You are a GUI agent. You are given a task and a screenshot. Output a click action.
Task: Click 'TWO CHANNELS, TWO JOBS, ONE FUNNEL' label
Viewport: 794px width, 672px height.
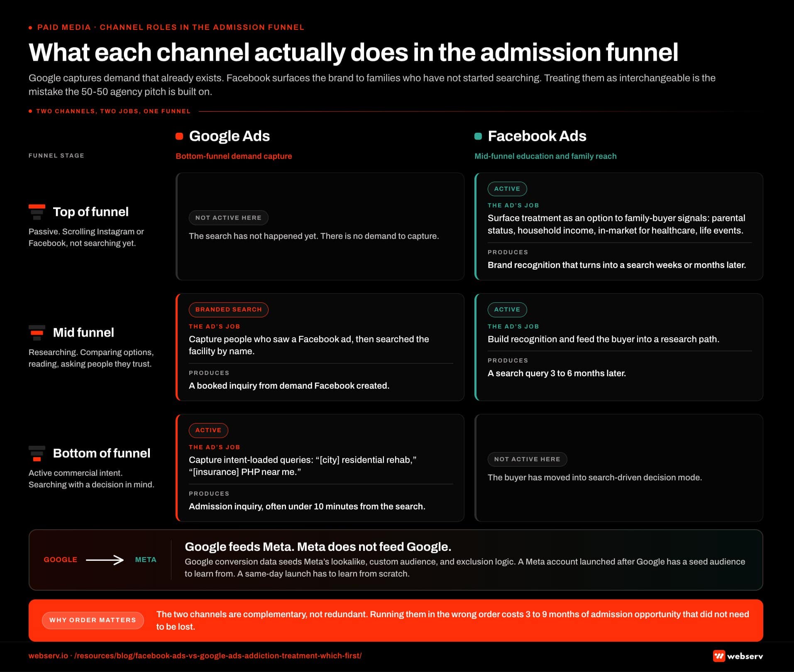(x=113, y=111)
